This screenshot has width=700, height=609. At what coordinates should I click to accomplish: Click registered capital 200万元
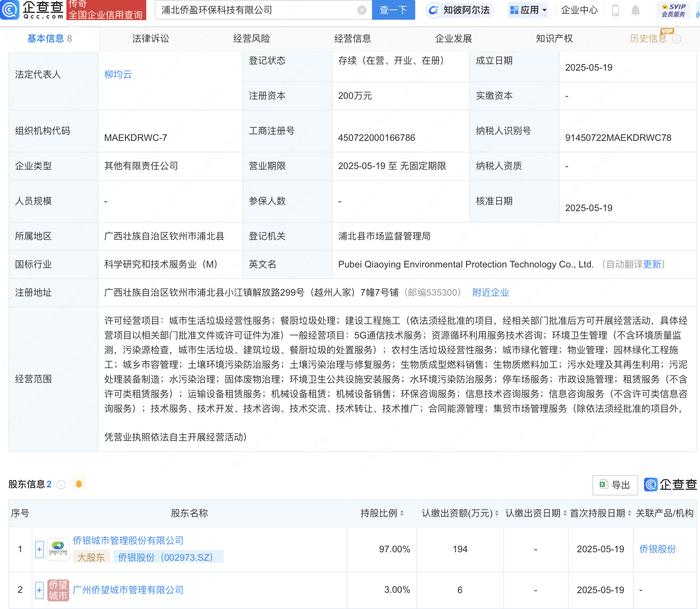(355, 96)
